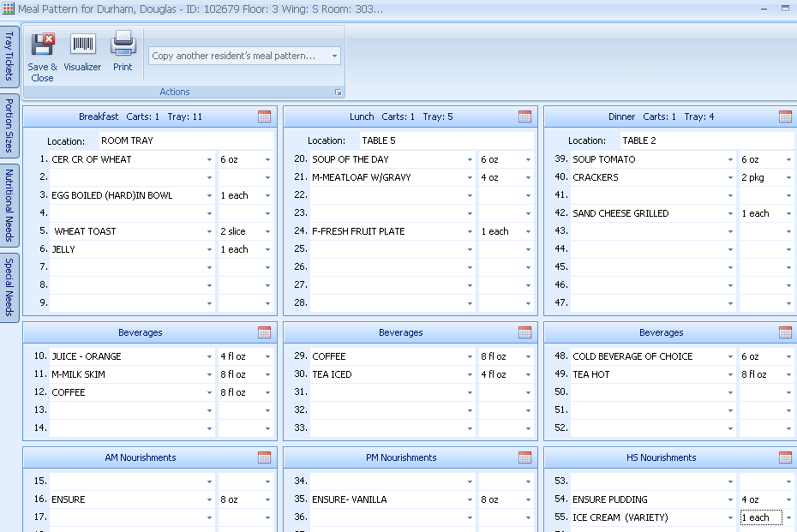This screenshot has width=797, height=532.
Task: Switch to the Tray Tickets tab
Action: 9,56
